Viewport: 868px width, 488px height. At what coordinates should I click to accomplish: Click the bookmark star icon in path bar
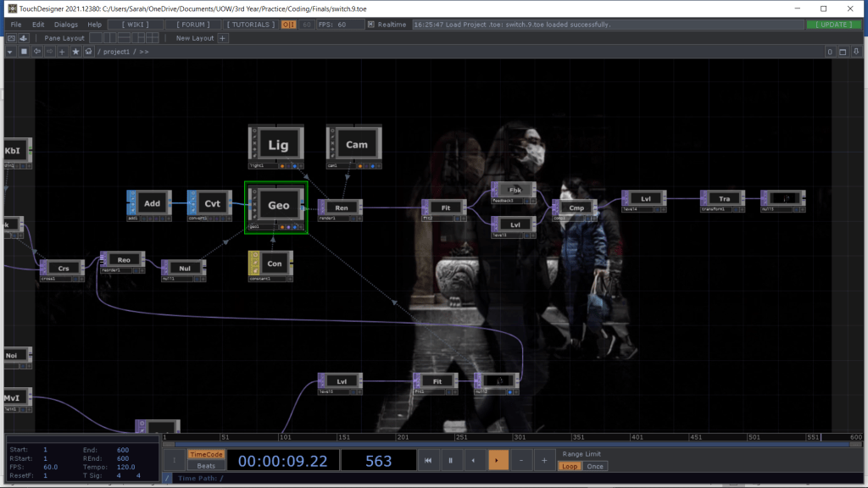pos(75,52)
